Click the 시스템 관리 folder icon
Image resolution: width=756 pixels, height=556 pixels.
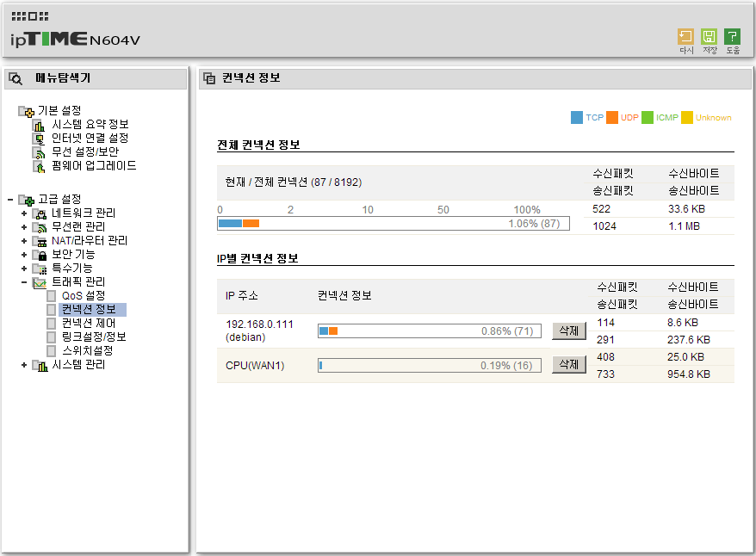pos(40,366)
